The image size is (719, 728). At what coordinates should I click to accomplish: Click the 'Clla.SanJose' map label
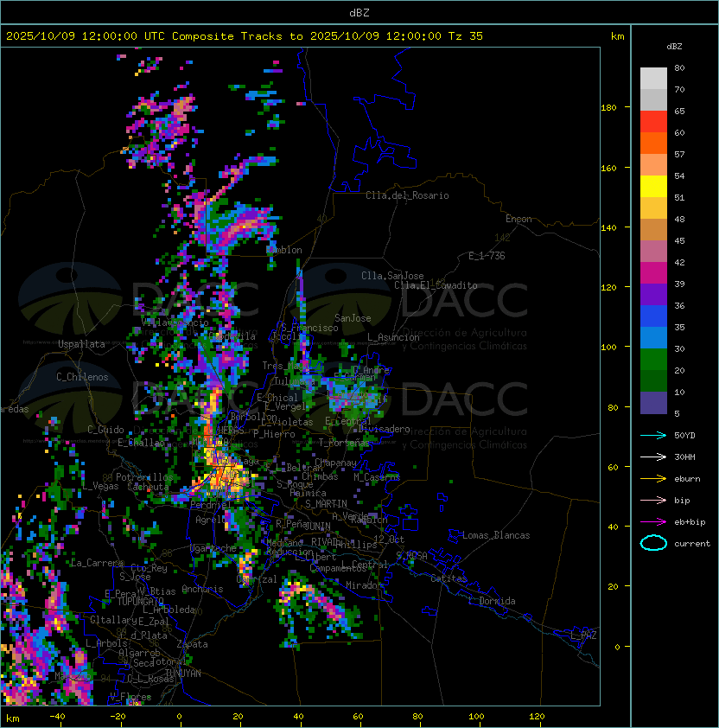(x=392, y=276)
